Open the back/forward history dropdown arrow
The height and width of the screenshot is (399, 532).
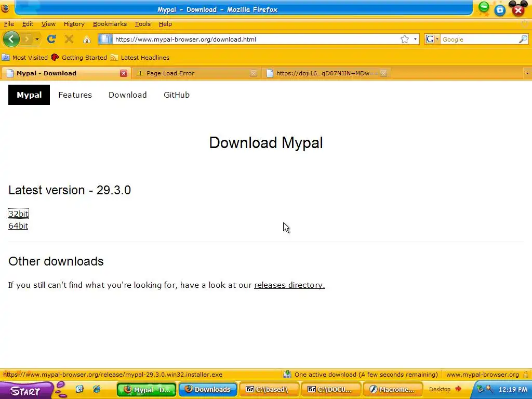[x=37, y=39]
